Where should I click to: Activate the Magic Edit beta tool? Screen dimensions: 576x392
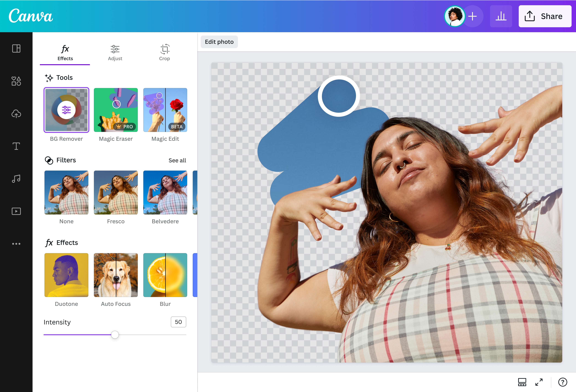coord(165,110)
